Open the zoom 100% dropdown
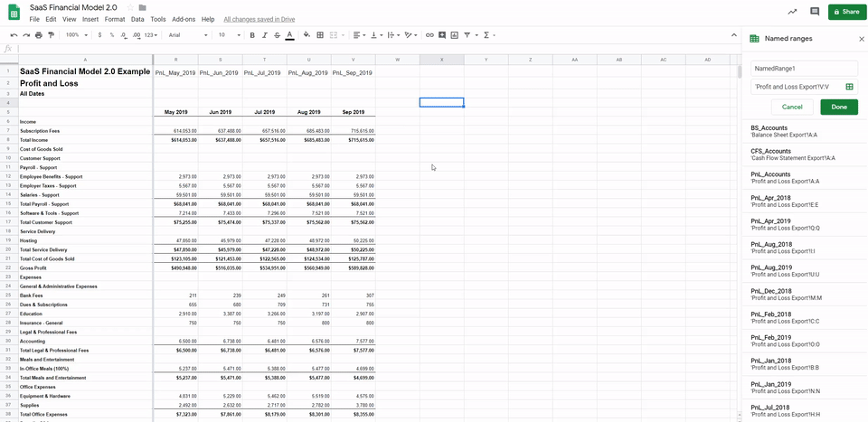Viewport: 868px width, 422px height. point(76,35)
